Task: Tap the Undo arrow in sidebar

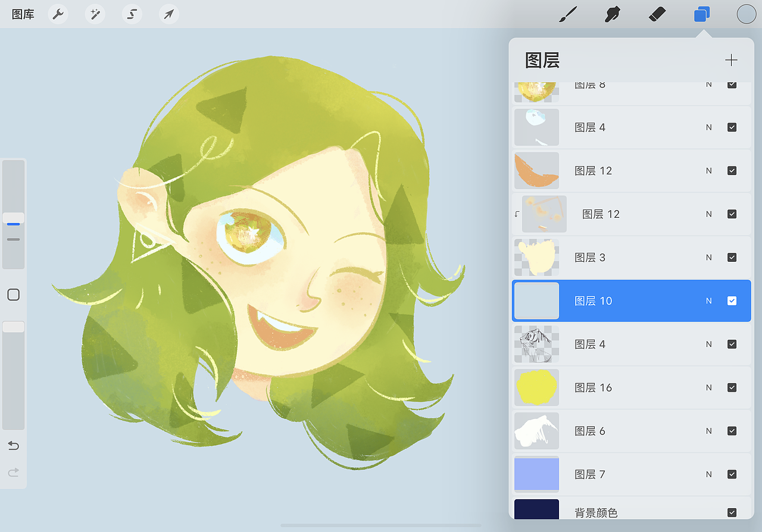Action: tap(13, 446)
